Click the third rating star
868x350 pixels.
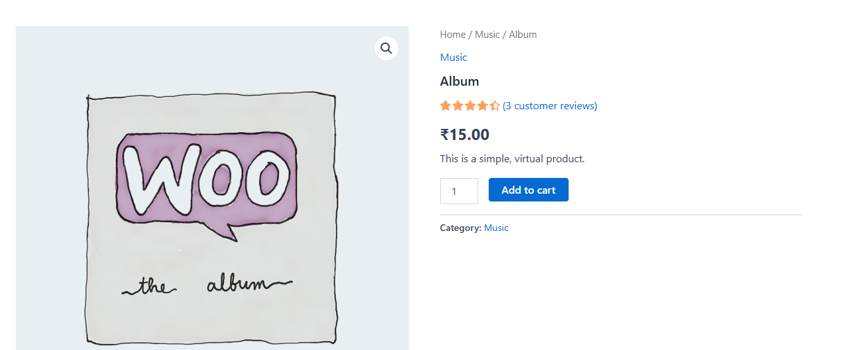(x=470, y=105)
